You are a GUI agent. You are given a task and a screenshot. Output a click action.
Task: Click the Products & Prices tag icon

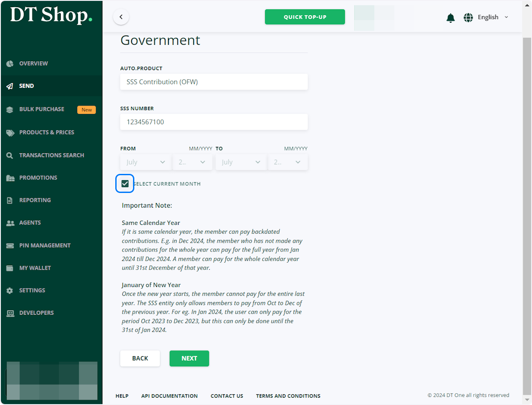pos(10,133)
